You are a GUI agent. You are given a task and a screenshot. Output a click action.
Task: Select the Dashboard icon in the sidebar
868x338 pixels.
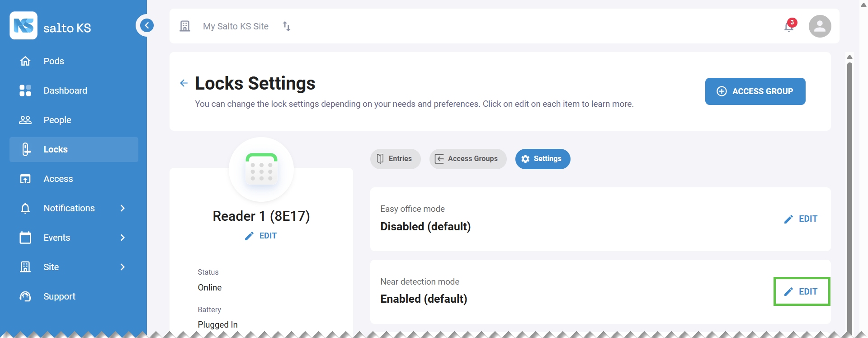25,90
